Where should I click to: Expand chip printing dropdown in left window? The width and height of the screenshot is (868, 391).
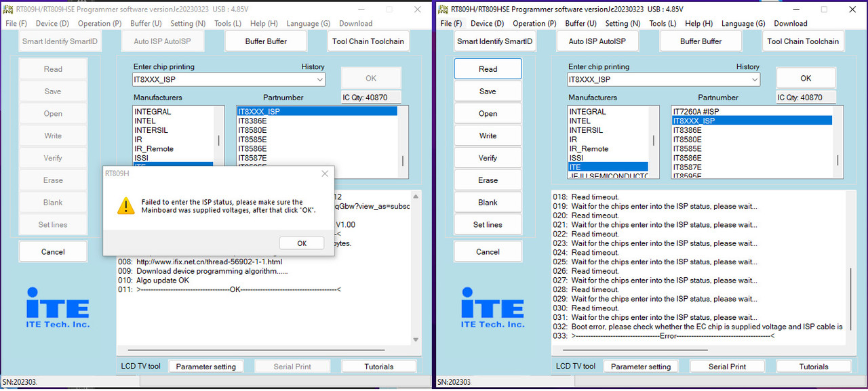pyautogui.click(x=319, y=79)
